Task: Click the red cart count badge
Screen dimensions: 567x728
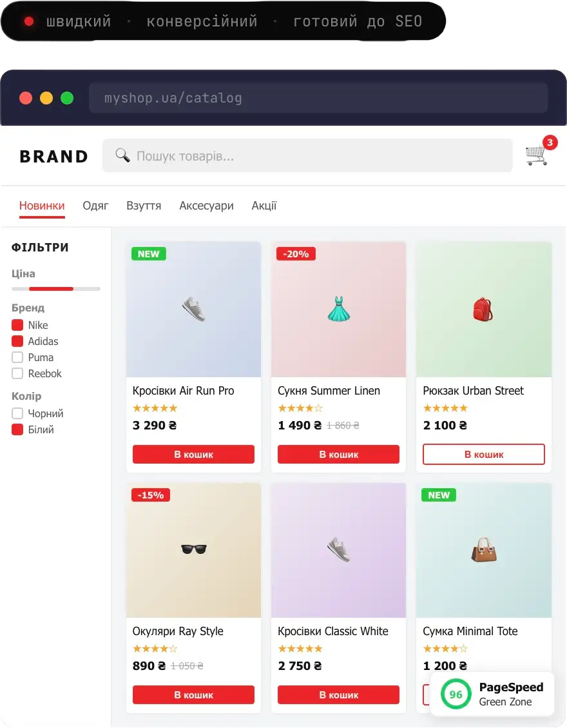Action: point(550,143)
